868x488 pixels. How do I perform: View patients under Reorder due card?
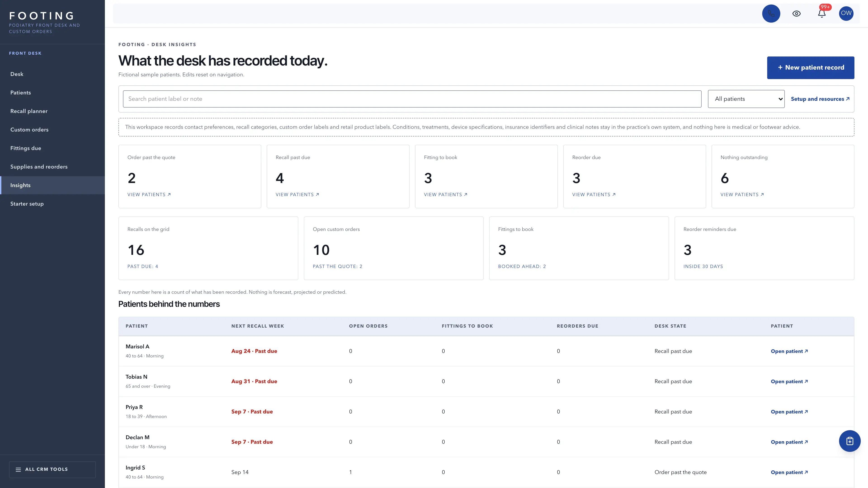click(x=594, y=194)
